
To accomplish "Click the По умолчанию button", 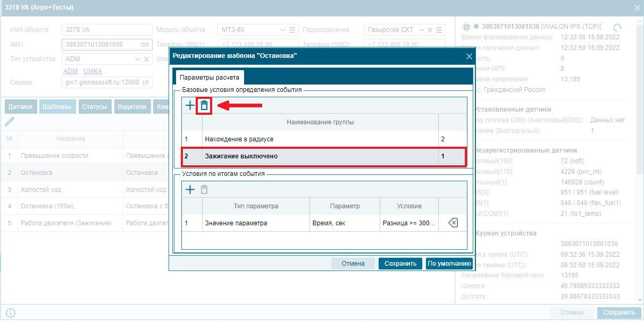I will [x=449, y=264].
